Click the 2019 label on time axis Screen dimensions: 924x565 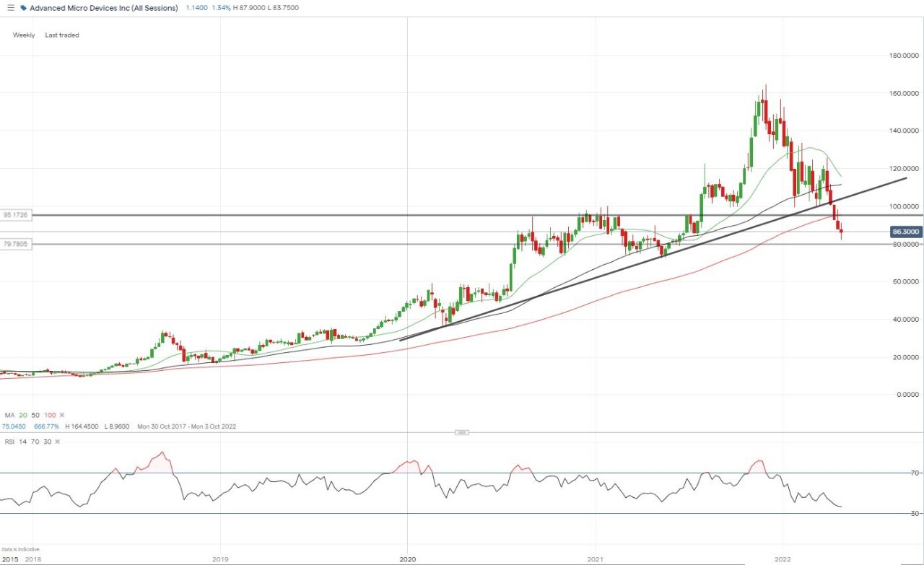(x=220, y=559)
